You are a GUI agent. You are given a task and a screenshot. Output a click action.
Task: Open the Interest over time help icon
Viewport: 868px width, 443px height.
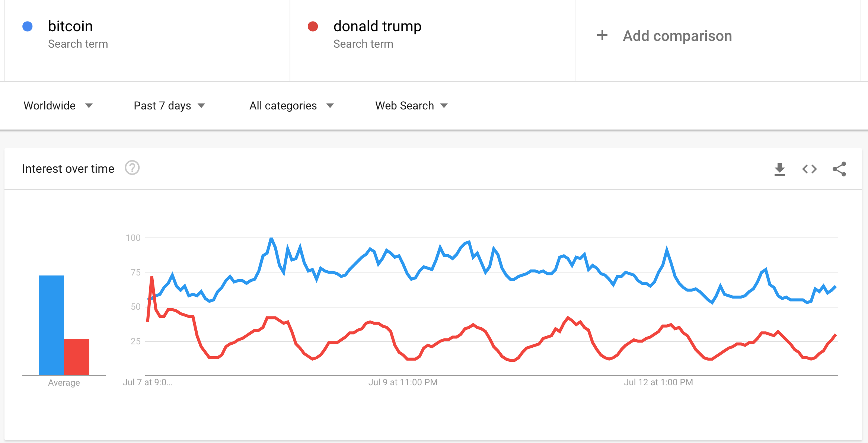pos(132,168)
